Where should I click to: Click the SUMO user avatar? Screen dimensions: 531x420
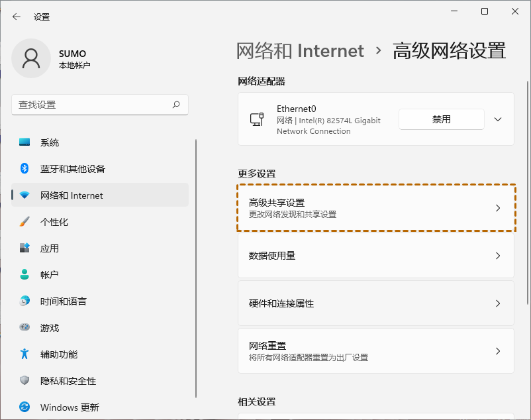coord(31,58)
